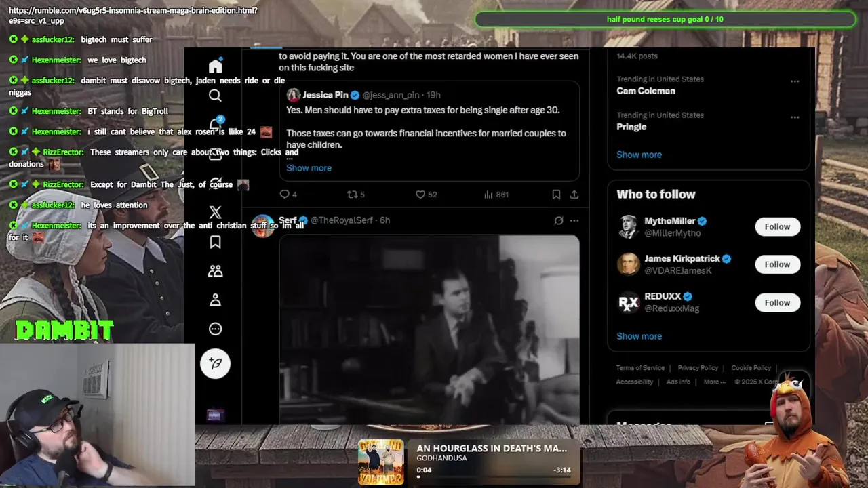The height and width of the screenshot is (488, 868).
Task: Open Accessibility footer link
Action: [x=635, y=382]
